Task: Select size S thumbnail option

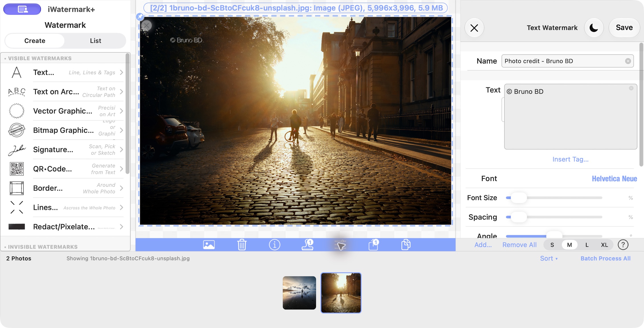Action: 552,245
